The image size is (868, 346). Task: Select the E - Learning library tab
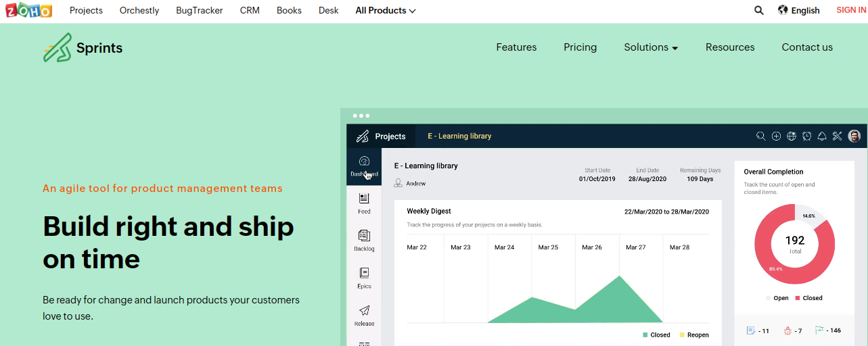459,136
